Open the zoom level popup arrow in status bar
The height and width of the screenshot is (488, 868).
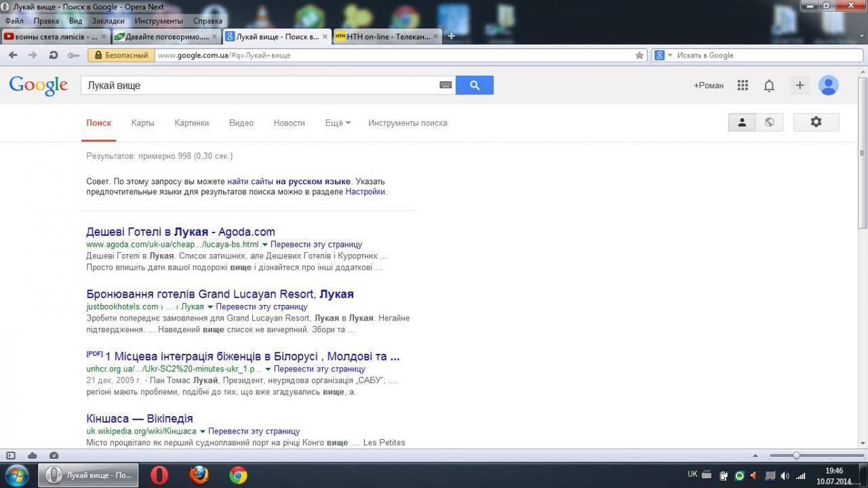(x=756, y=455)
